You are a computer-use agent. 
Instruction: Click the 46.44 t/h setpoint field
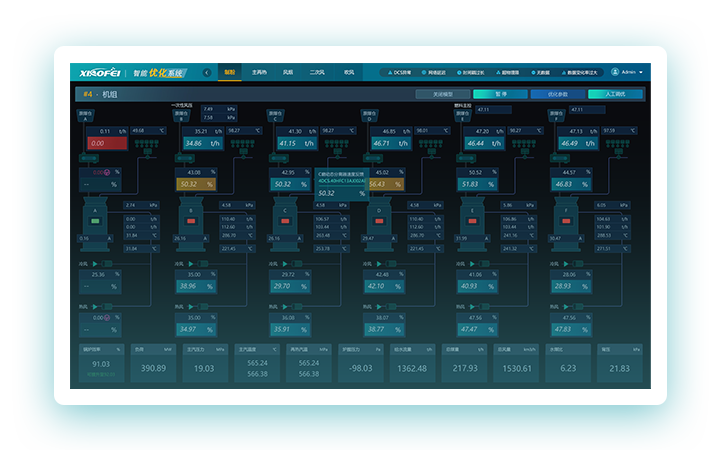484,143
